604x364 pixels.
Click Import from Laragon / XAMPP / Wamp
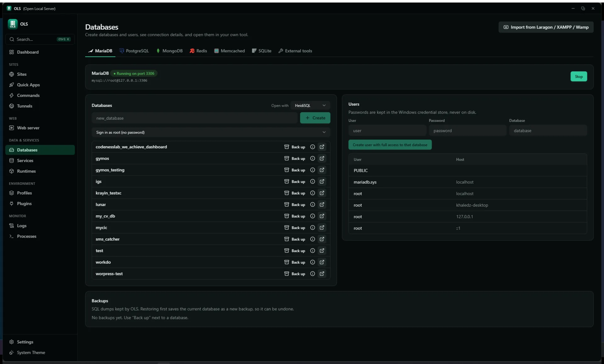546,27
